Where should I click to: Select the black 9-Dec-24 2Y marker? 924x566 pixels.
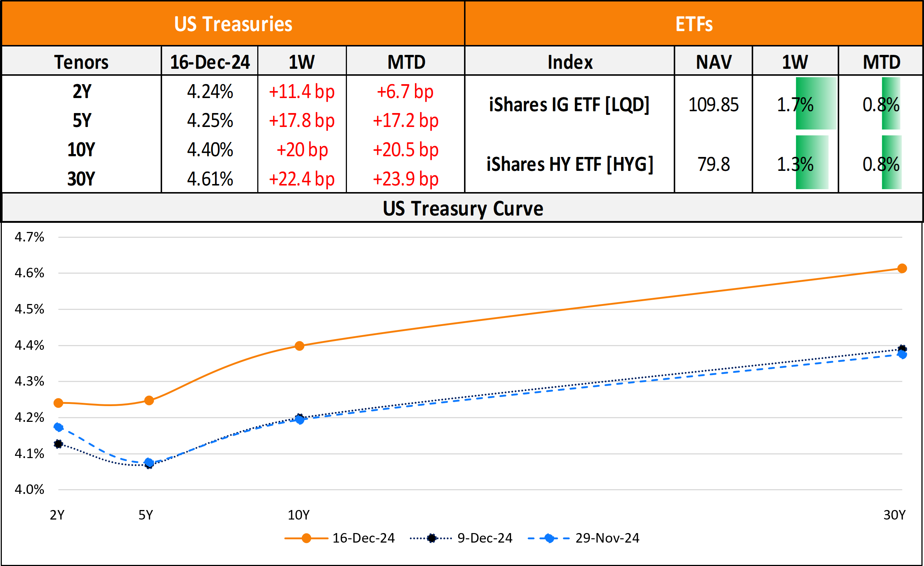(x=58, y=444)
